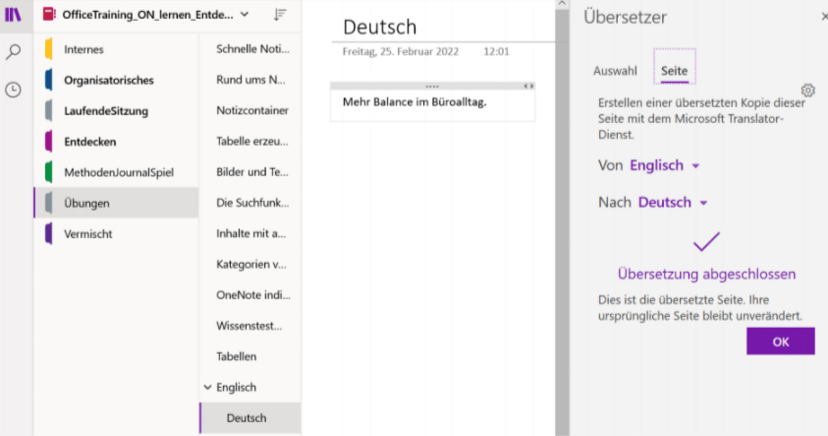This screenshot has height=436, width=828.
Task: Click the page sort icon
Action: 280,15
